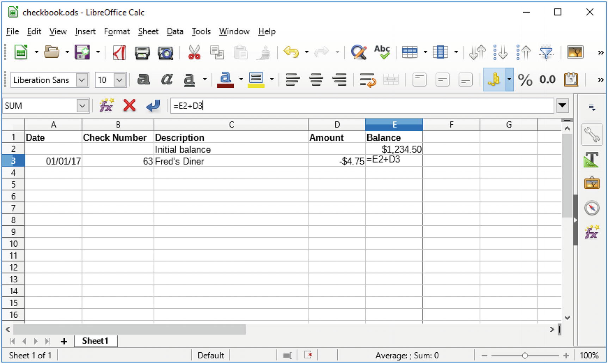The image size is (608, 364).
Task: Open sidebar Functions deck
Action: coord(592,232)
